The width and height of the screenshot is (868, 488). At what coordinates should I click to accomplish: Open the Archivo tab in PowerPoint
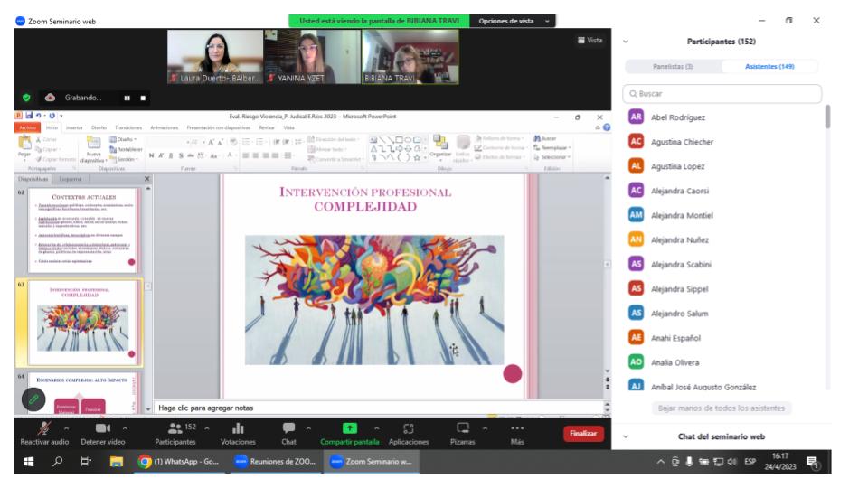click(x=28, y=127)
